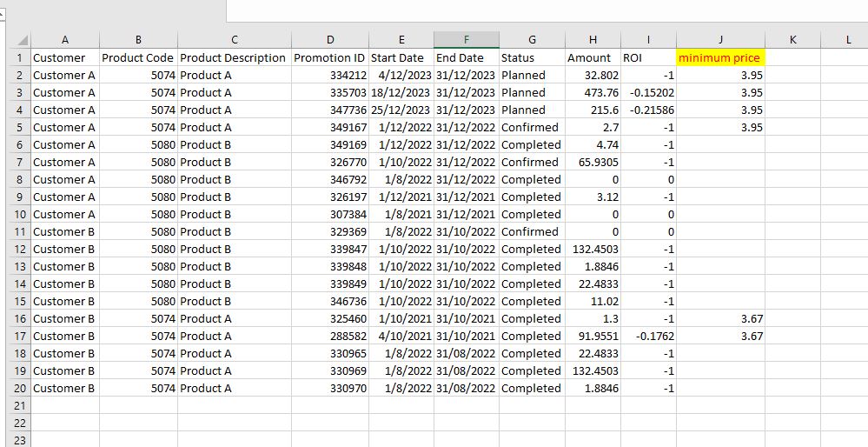The width and height of the screenshot is (868, 447).
Task: Click row 1 header number
Action: coord(19,57)
